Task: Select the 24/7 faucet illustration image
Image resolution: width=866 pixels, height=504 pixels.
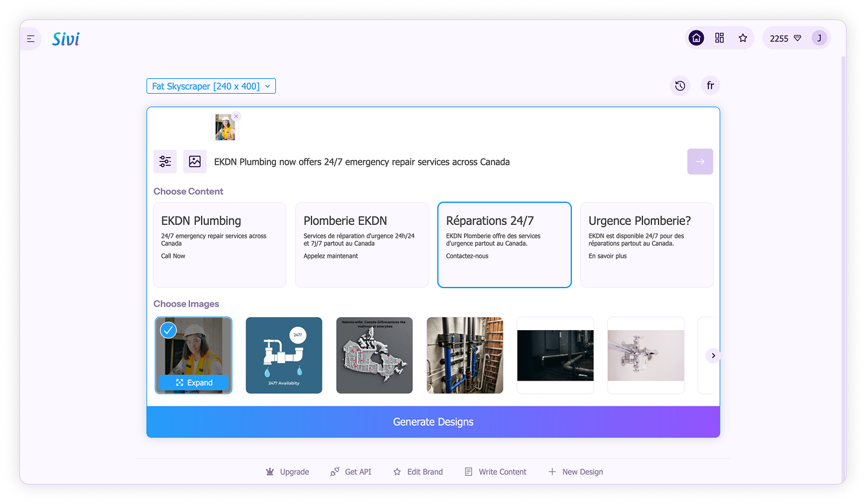Action: [x=284, y=355]
